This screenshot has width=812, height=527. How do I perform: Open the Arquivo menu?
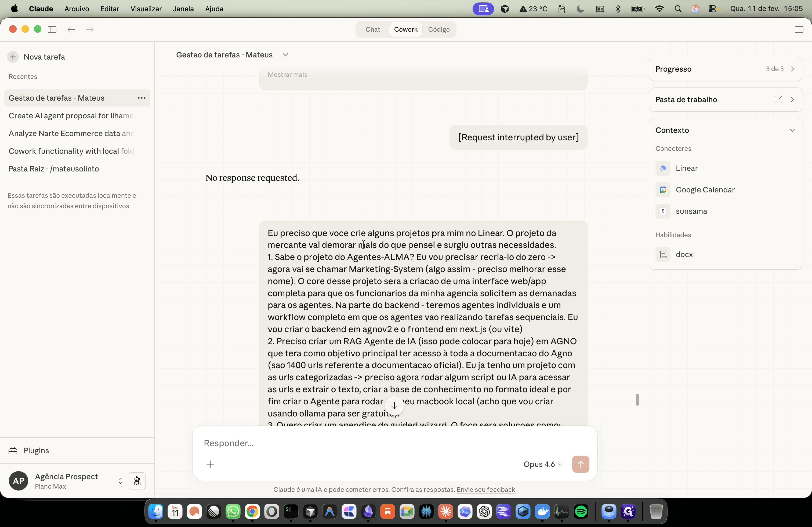77,9
